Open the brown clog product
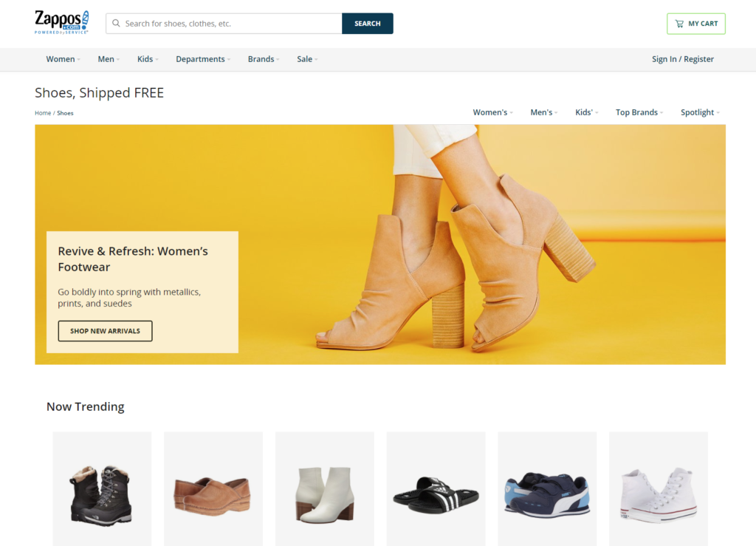This screenshot has width=756, height=546. click(213, 489)
